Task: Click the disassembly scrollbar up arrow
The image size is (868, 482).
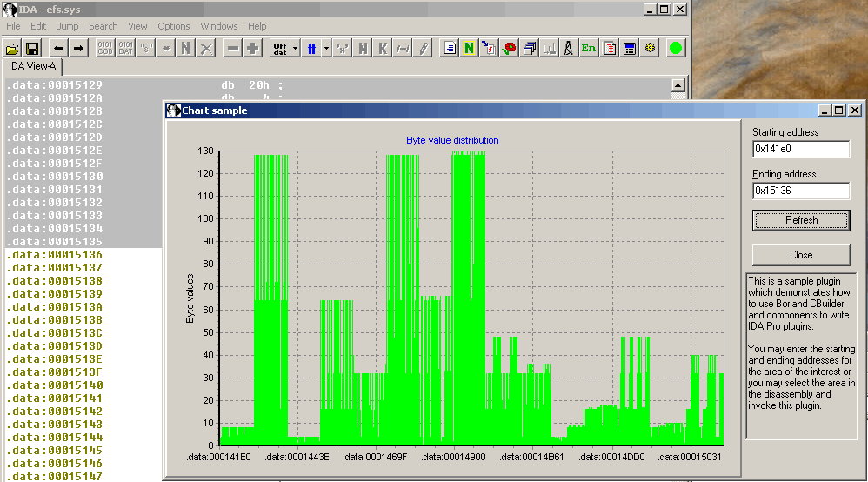Action: (678, 85)
